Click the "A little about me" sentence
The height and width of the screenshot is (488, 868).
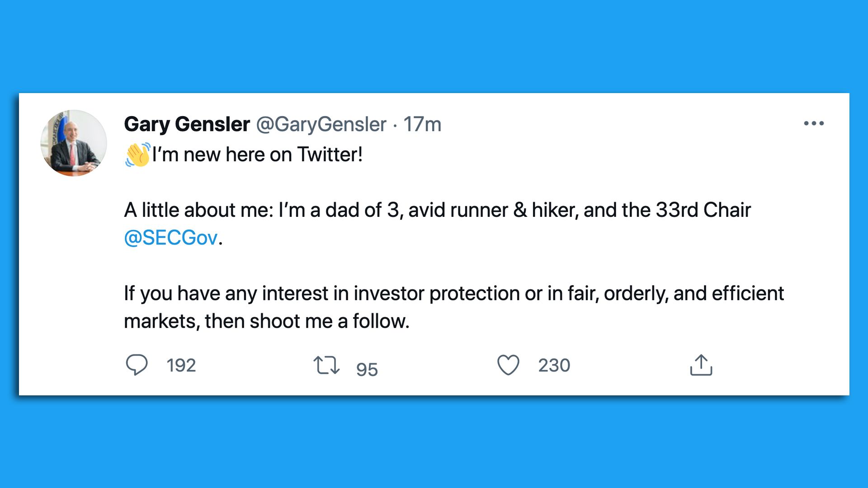pyautogui.click(x=199, y=210)
